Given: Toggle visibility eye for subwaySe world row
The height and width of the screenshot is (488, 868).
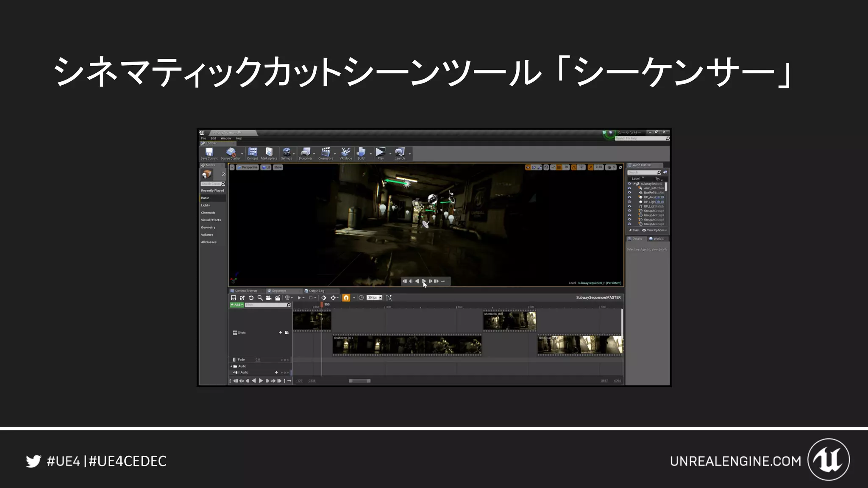Looking at the screenshot, I should 629,184.
